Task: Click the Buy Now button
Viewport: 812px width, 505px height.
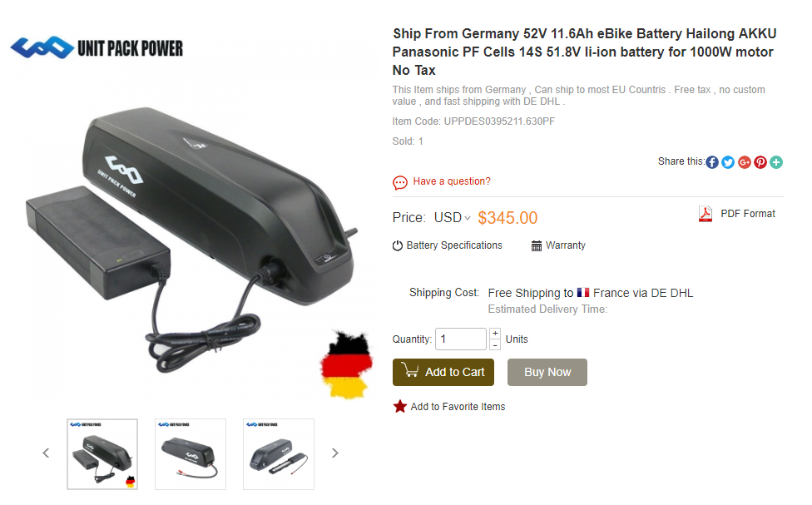Action: pos(547,373)
